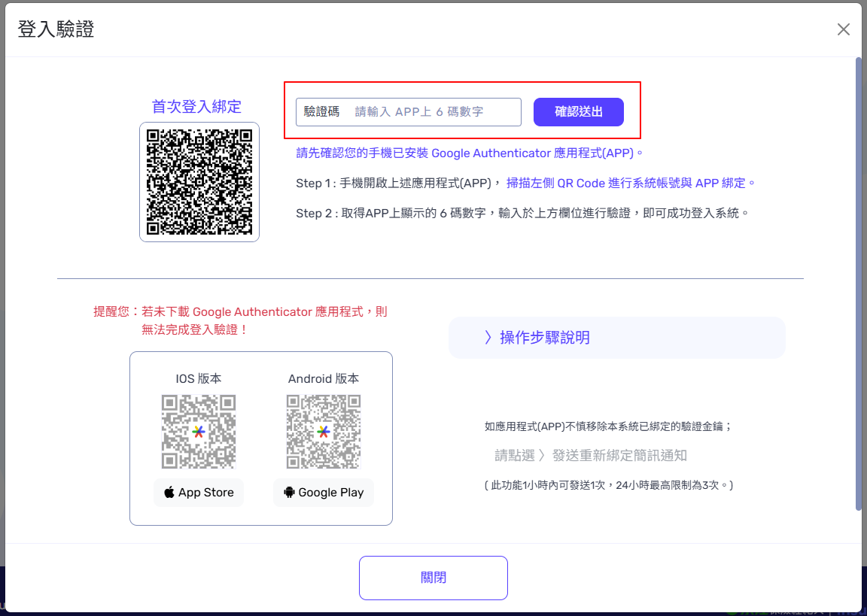Image resolution: width=867 pixels, height=616 pixels.
Task: Select 發送重新綁定簡訊通知 link text
Action: (619, 456)
